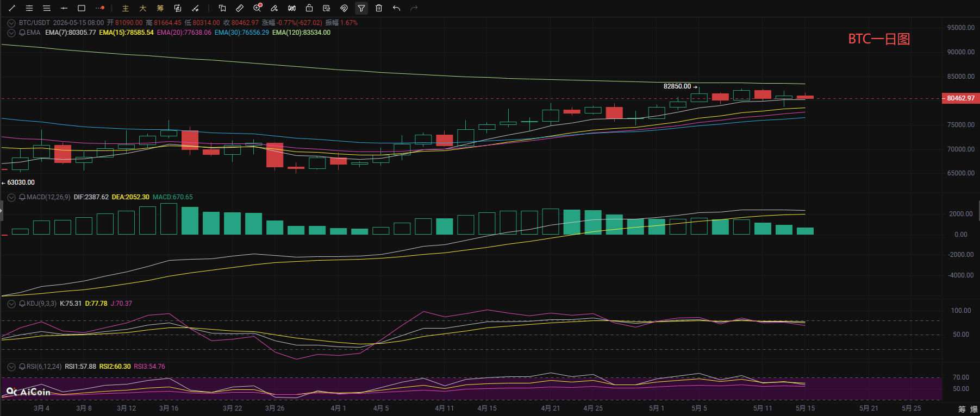The image size is (980, 416).
Task: Activate the filter funnel icon
Action: tap(361, 8)
